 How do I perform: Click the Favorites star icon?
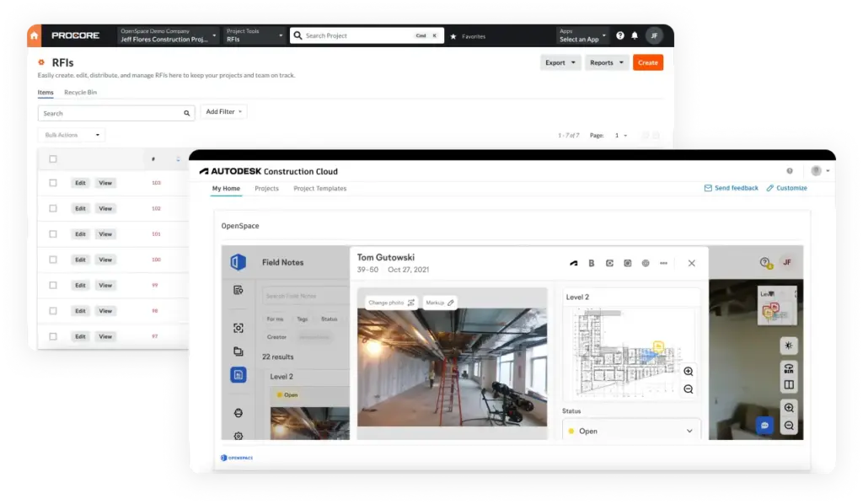click(x=453, y=36)
